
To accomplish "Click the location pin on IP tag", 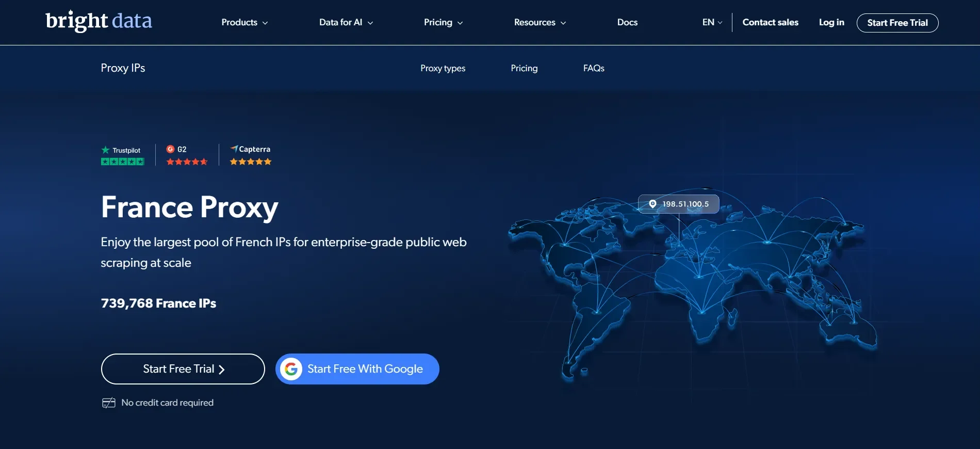I will [652, 204].
